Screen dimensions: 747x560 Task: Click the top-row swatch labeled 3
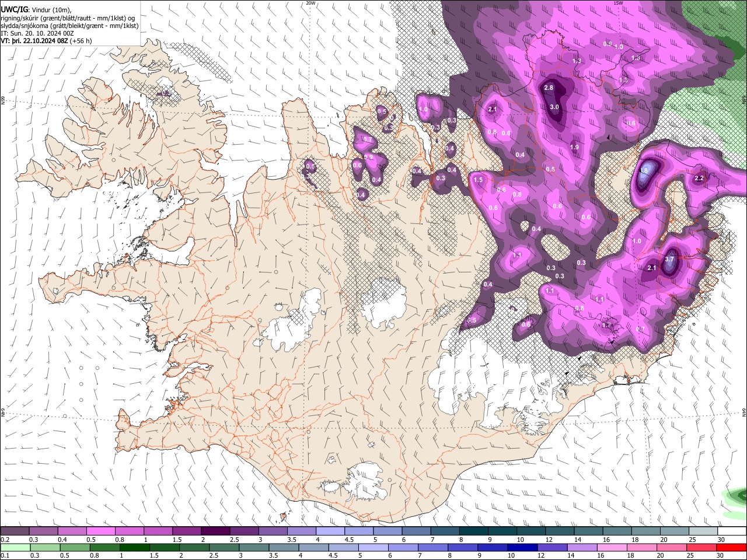click(273, 531)
